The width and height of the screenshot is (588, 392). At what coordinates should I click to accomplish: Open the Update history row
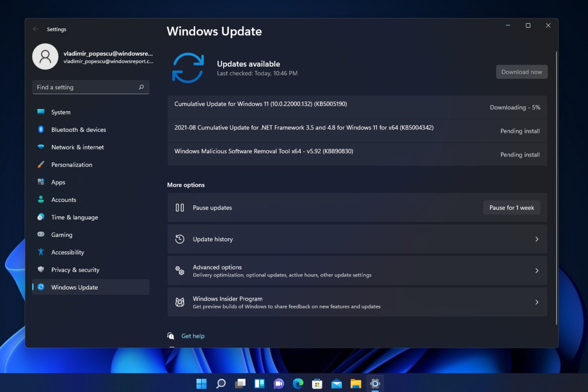click(357, 239)
